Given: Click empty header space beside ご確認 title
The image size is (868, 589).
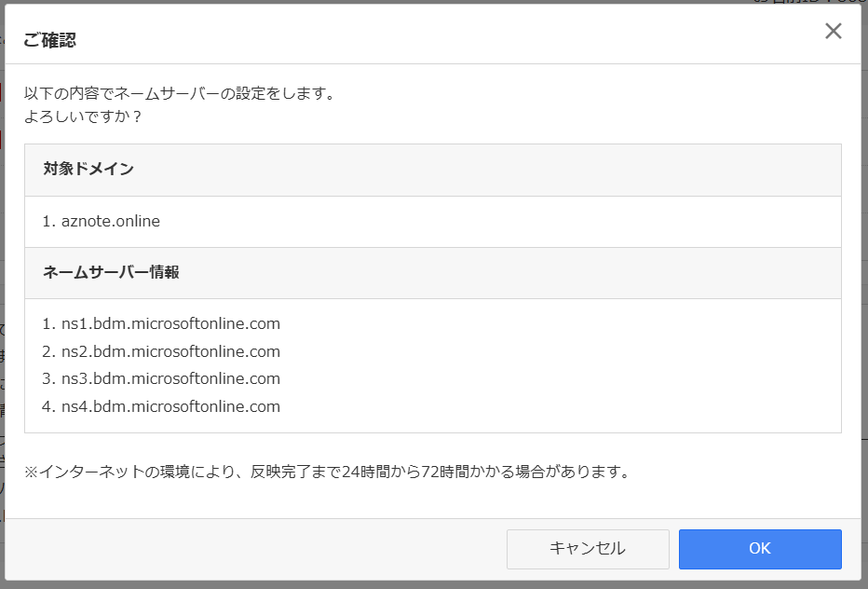Looking at the screenshot, I should tap(419, 40).
